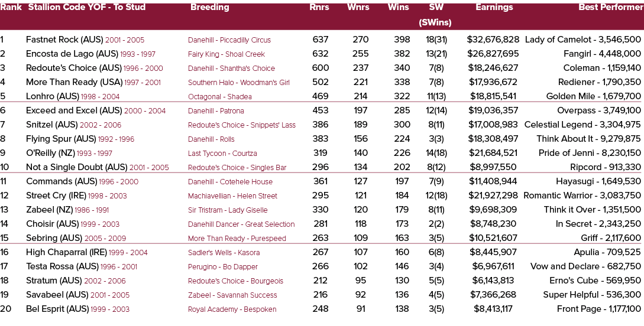The image size is (644, 326).
Task: Click the Best Performer column header
Action: [611, 7]
